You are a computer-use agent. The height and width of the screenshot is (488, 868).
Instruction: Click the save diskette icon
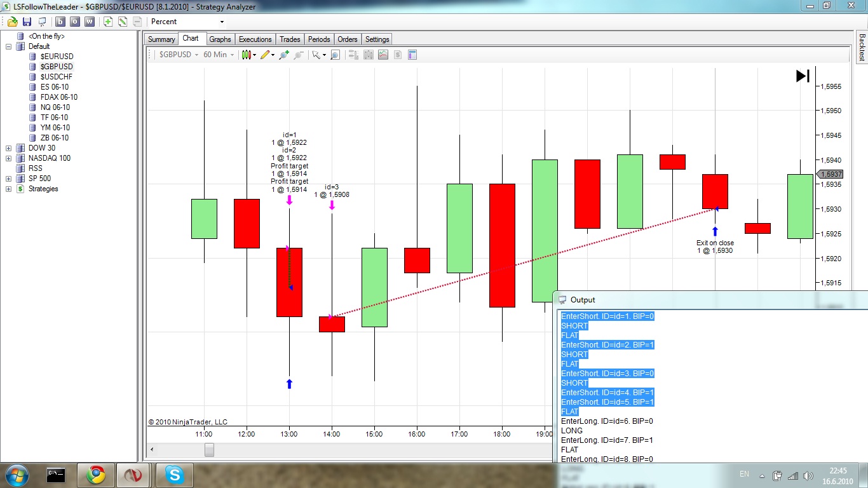(27, 22)
